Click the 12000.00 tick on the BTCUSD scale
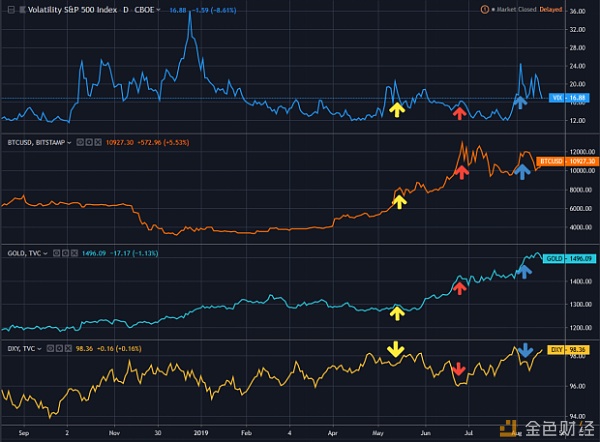Viewport: 600px width, 442px height. [582, 152]
